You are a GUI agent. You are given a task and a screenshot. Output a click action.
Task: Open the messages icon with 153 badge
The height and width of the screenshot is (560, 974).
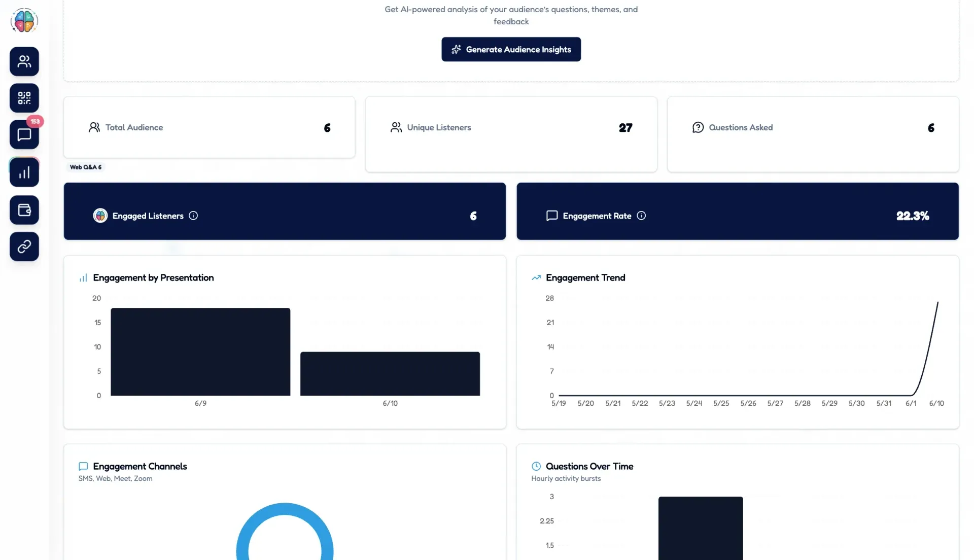click(x=24, y=134)
